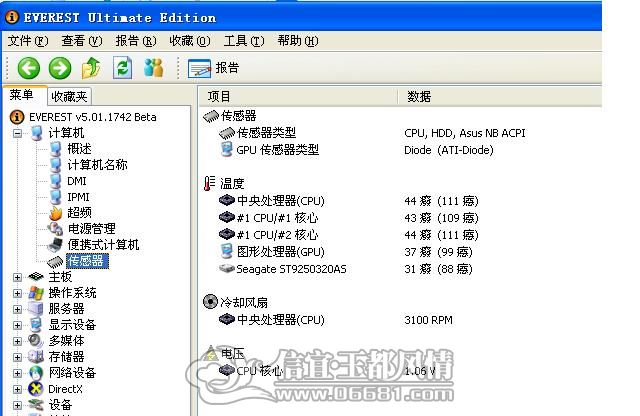640x416 pixels.
Task: Select the highlighted 传感器 tree item
Action: [87, 261]
